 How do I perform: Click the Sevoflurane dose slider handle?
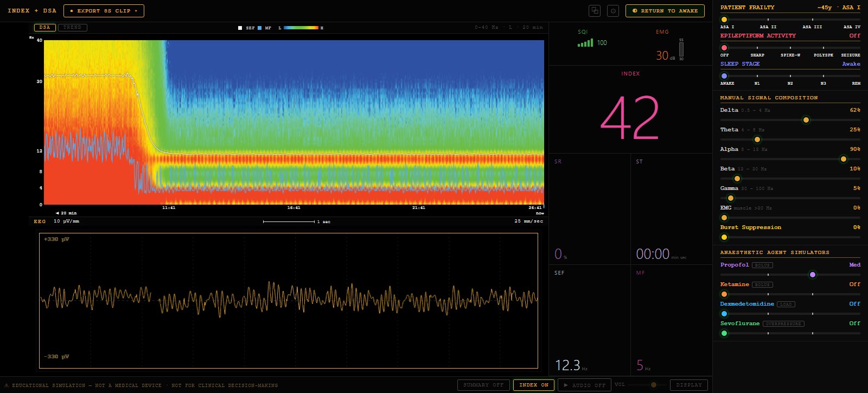(x=724, y=333)
